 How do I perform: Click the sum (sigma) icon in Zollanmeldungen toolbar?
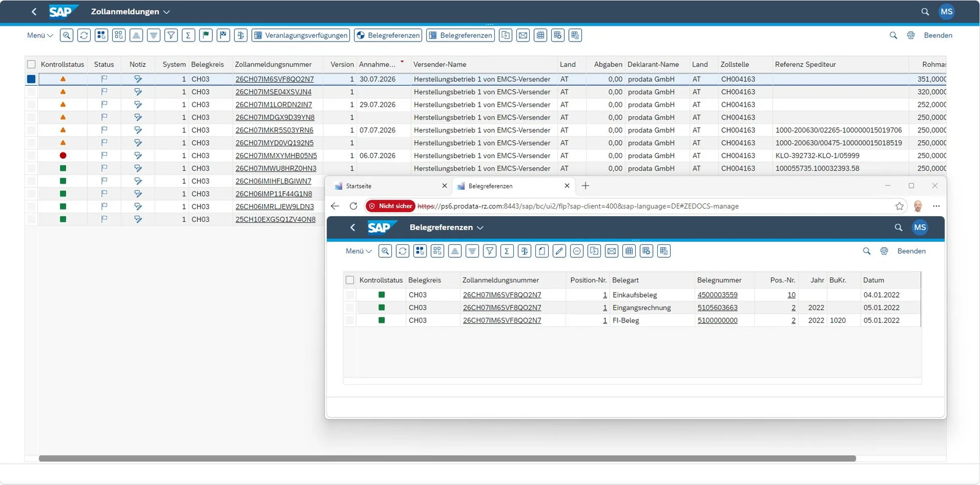(189, 36)
